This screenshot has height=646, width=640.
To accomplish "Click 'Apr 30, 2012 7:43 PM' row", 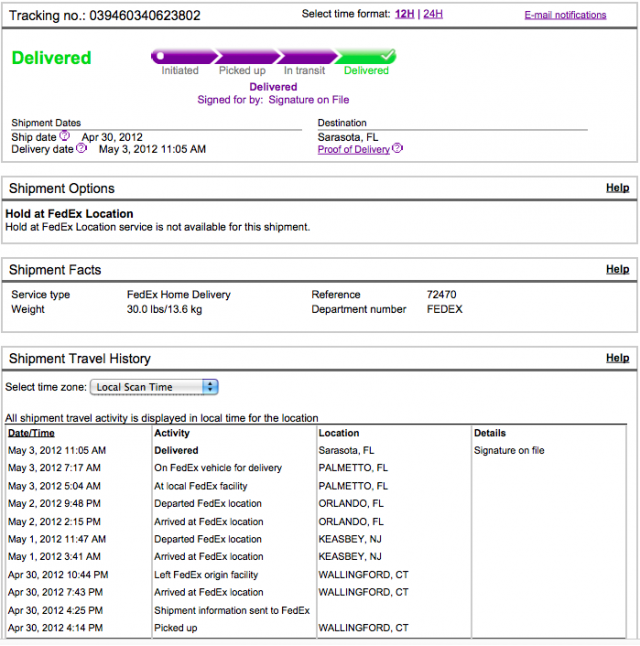I will pyautogui.click(x=55, y=592).
